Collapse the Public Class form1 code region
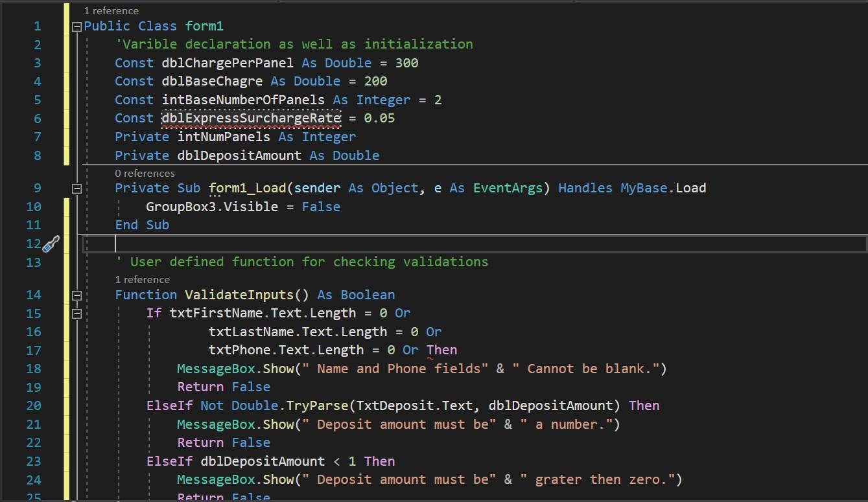 point(76,27)
